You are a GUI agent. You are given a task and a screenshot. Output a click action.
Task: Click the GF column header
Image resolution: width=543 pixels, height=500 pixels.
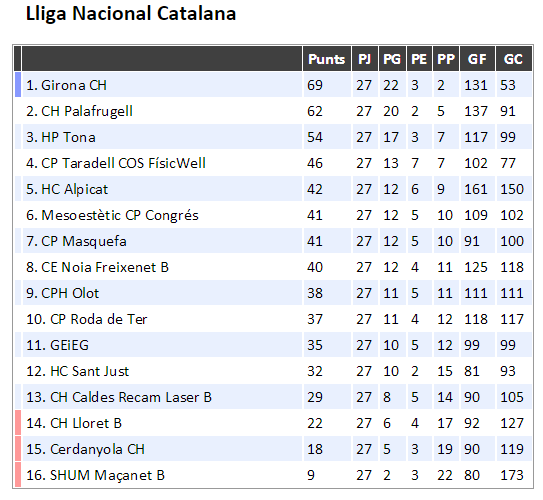point(477,59)
